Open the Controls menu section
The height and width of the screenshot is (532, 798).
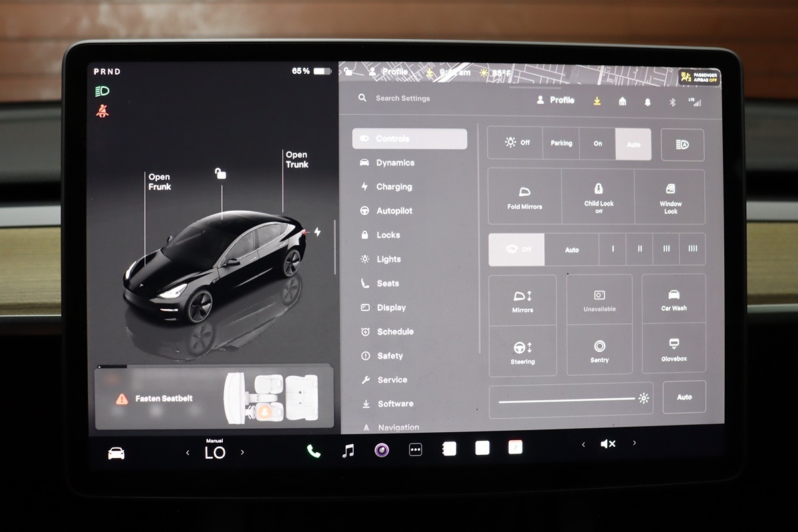[410, 139]
